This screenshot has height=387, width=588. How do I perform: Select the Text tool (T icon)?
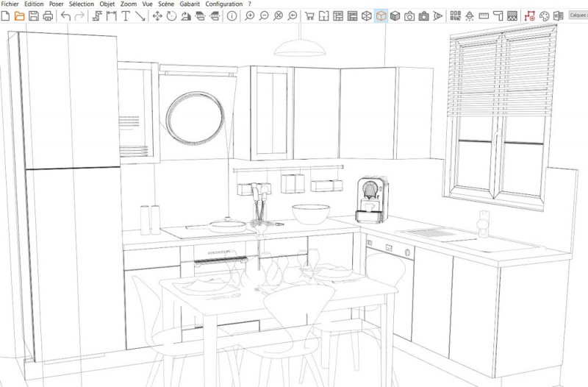126,15
